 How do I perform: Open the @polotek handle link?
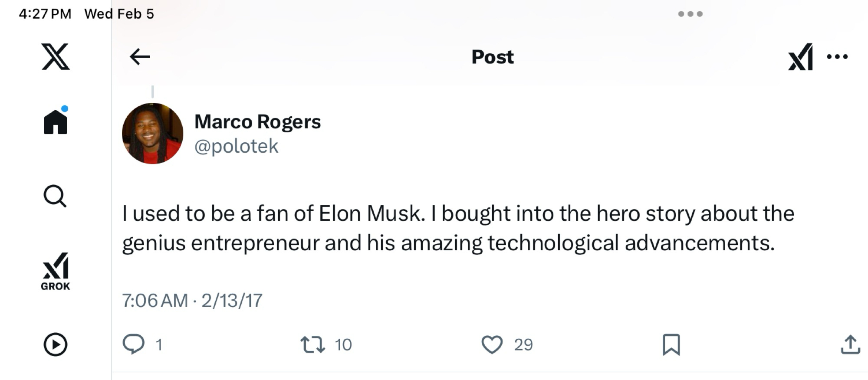(x=236, y=146)
